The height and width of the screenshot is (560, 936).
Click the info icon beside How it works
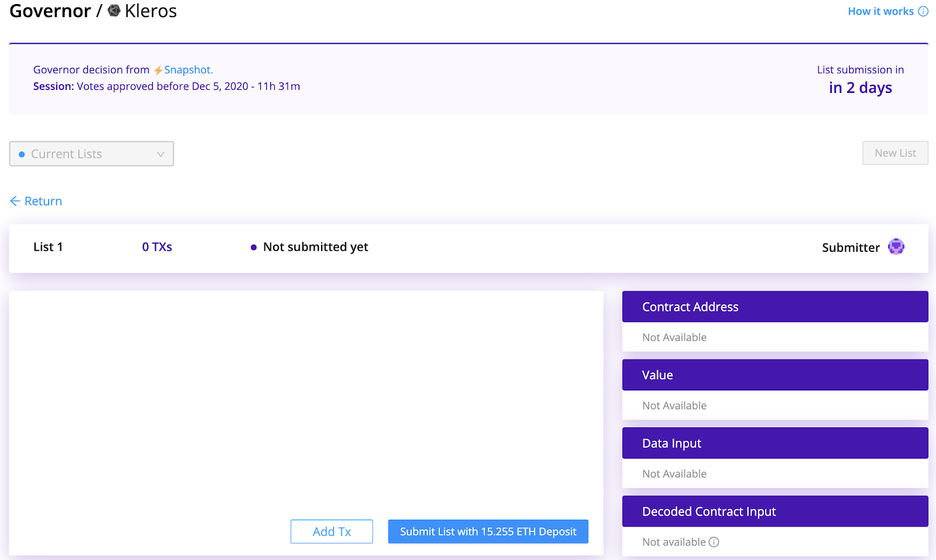923,11
